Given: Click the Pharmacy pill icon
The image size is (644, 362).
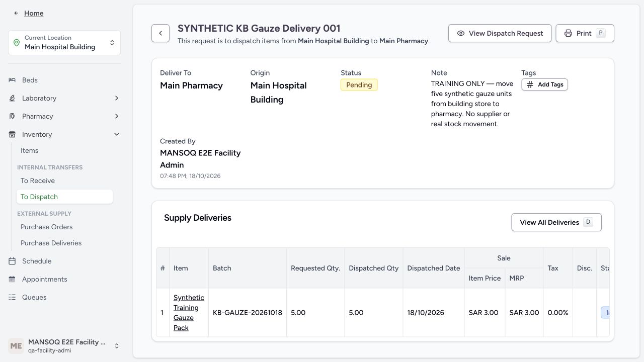Looking at the screenshot, I should 12,116.
